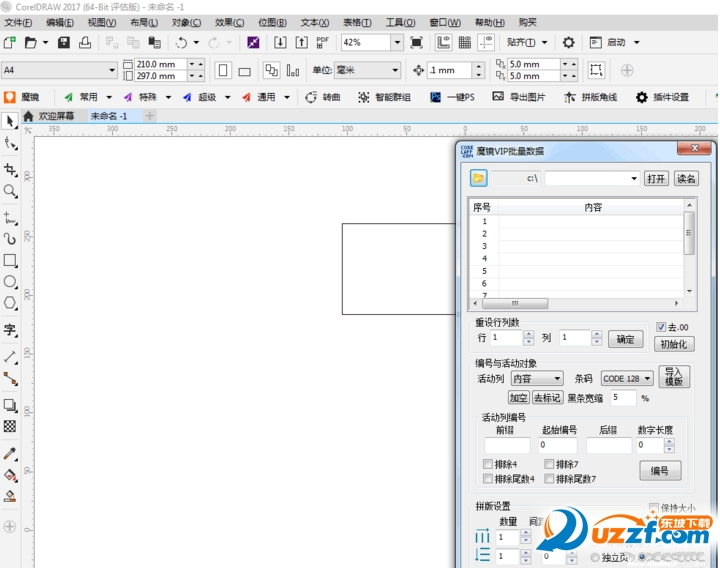Image resolution: width=720 pixels, height=568 pixels.
Task: Click the 黑条宽缩 percentage field
Action: point(623,398)
